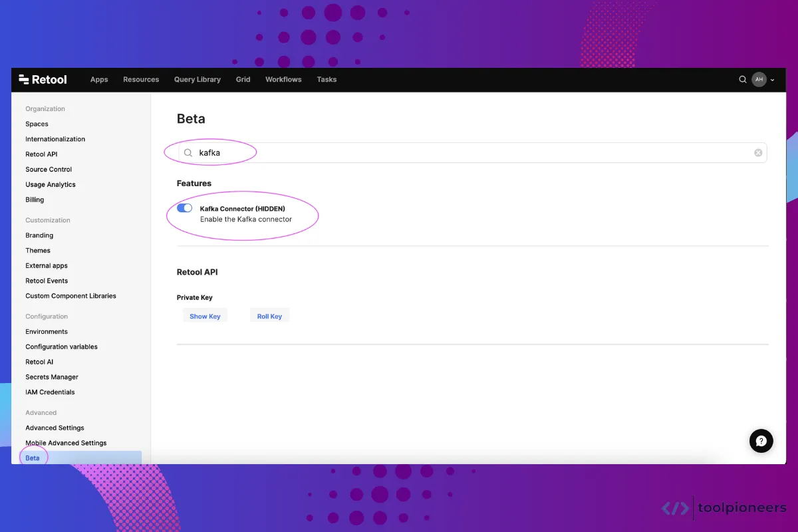Screen dimensions: 798x532
Task: Open Resources in the top navigation
Action: coord(141,79)
